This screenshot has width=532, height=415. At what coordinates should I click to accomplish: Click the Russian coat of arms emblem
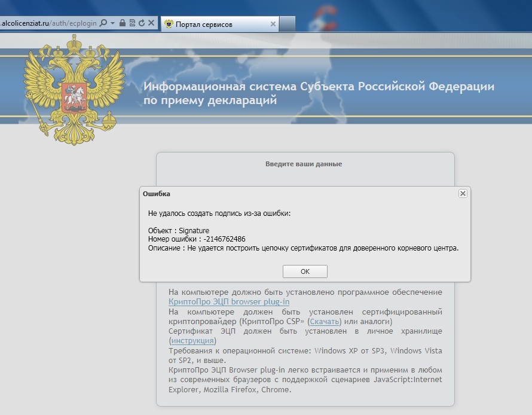[74, 90]
